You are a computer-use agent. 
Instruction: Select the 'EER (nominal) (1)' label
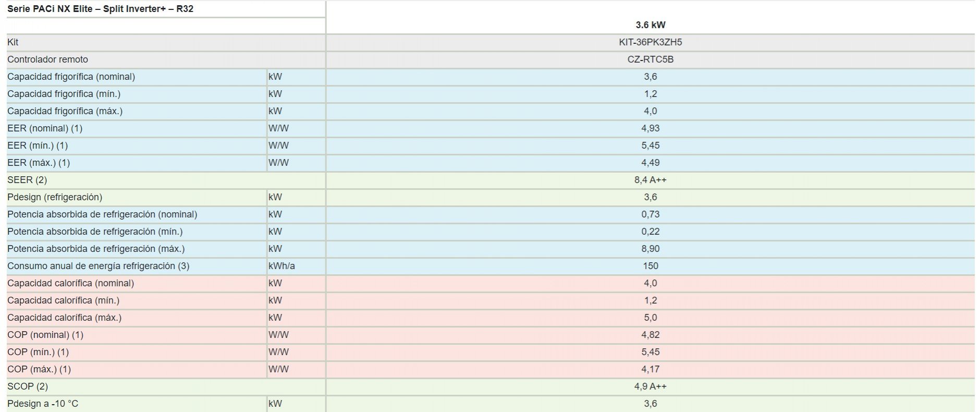(45, 128)
